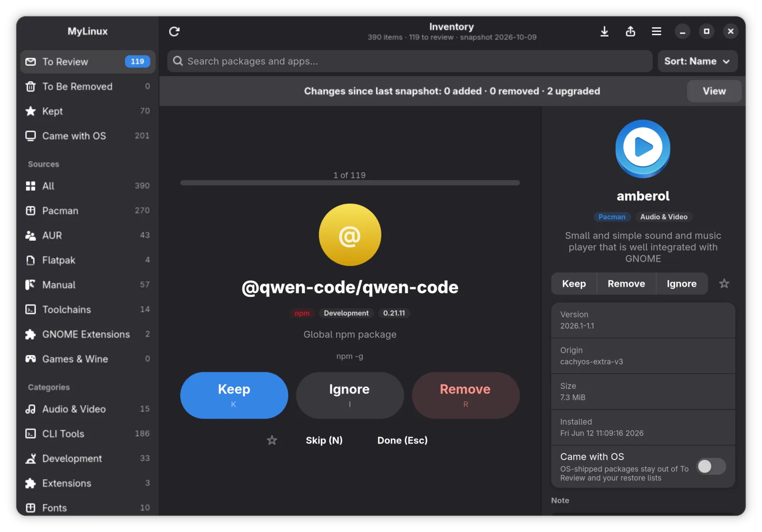Open the Fonts category
Screen dimensions: 762x532
tap(88, 508)
